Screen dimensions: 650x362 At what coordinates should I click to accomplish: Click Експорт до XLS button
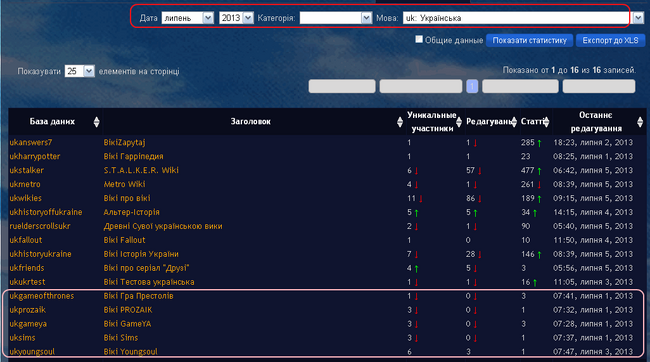click(610, 40)
